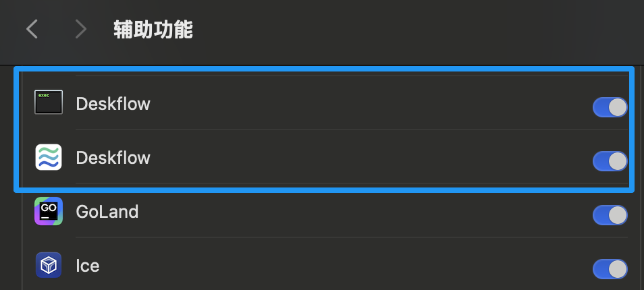This screenshot has height=290, width=644.
Task: Select the second Deskflow list row
Action: (338, 158)
